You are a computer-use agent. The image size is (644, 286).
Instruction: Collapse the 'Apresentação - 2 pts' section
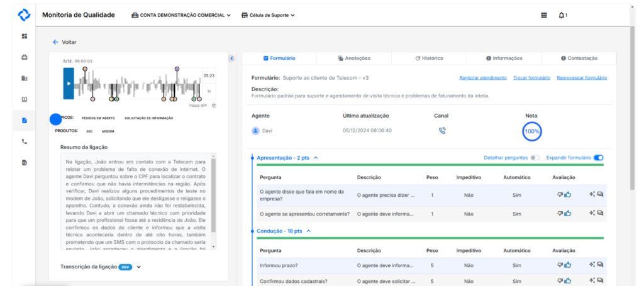[x=316, y=158]
